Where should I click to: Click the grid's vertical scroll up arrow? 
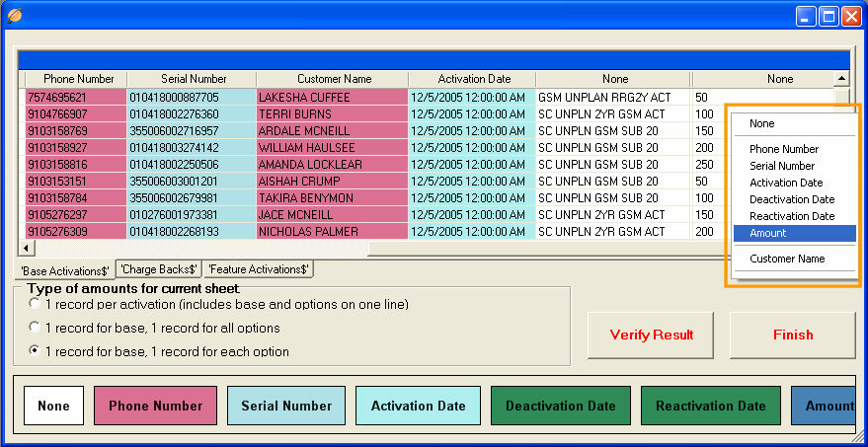coord(841,79)
